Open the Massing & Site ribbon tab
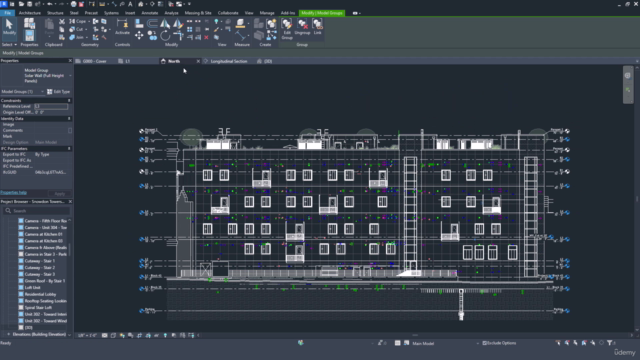The width and height of the screenshot is (640, 360). 198,13
